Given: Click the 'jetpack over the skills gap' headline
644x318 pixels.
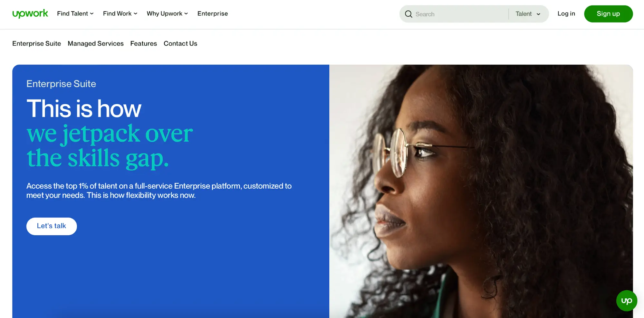Looking at the screenshot, I should coord(110,146).
